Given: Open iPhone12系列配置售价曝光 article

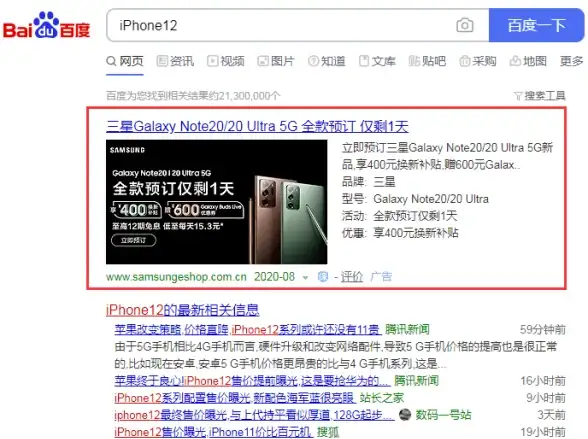Looking at the screenshot, I should coord(234,398).
